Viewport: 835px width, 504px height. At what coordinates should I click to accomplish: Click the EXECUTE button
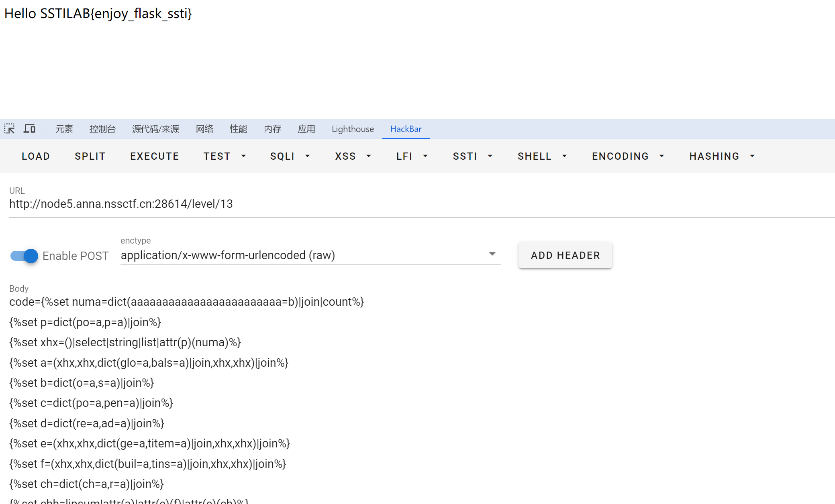(x=155, y=156)
